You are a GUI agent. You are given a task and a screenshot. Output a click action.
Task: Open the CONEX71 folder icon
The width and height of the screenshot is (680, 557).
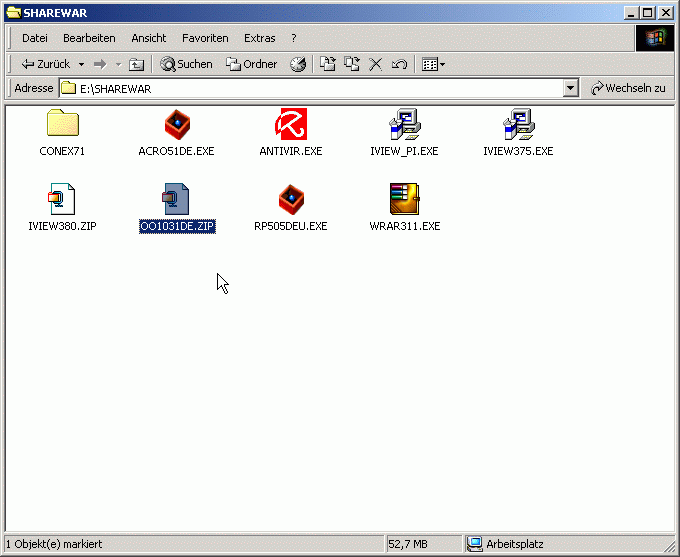(x=62, y=123)
